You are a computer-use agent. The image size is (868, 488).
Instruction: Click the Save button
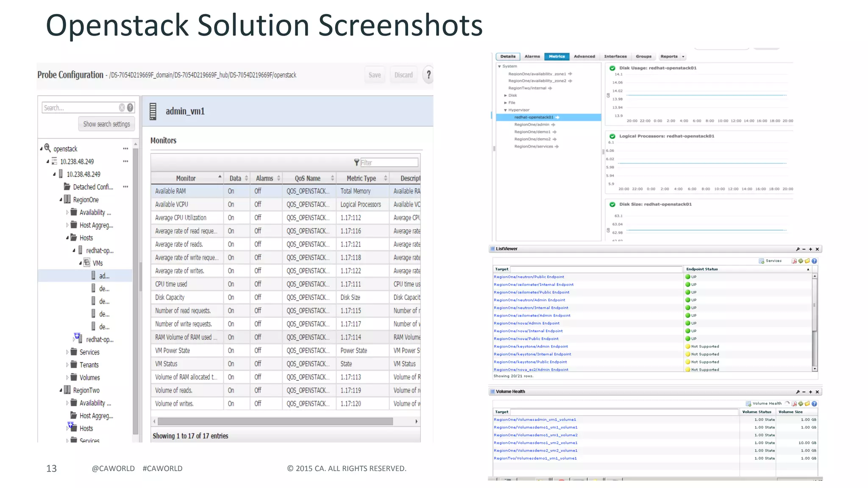[375, 75]
